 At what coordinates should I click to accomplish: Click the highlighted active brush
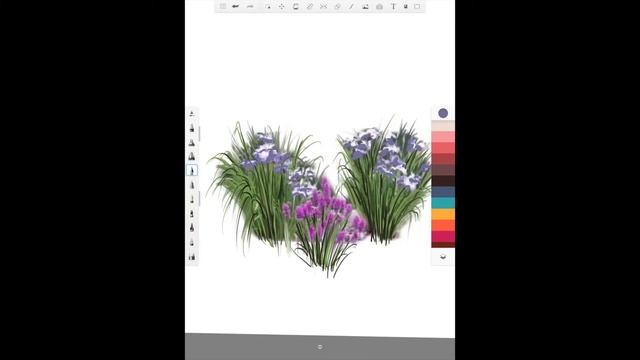(x=192, y=171)
